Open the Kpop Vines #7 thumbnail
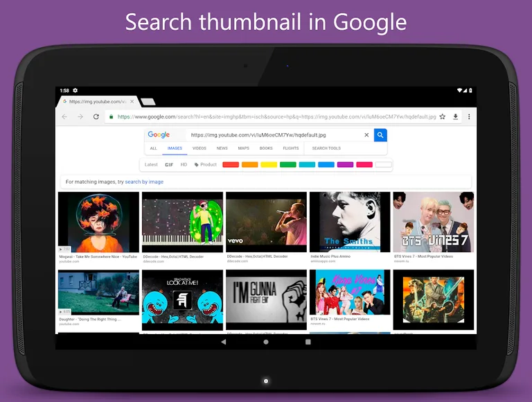The width and height of the screenshot is (532, 402). pyautogui.click(x=350, y=292)
